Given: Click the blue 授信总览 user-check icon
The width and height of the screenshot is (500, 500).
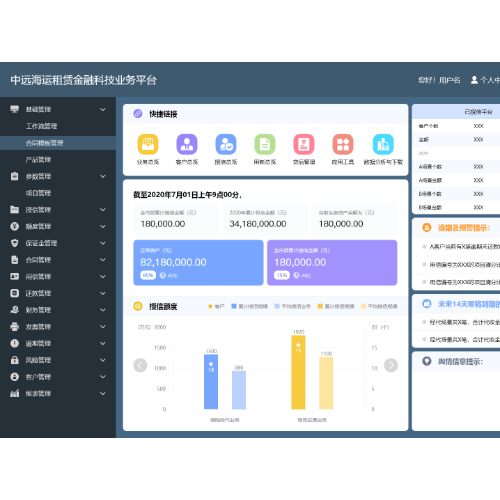Looking at the screenshot, I should coord(226,144).
